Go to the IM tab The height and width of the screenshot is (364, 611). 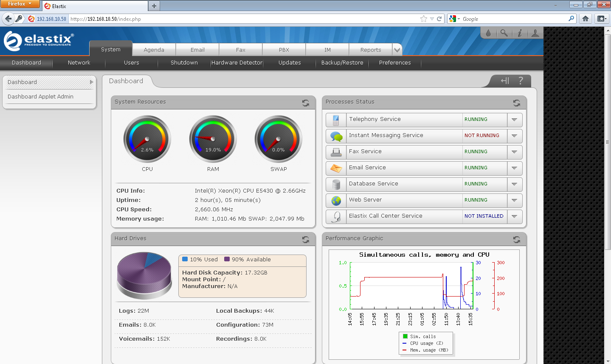(x=327, y=50)
